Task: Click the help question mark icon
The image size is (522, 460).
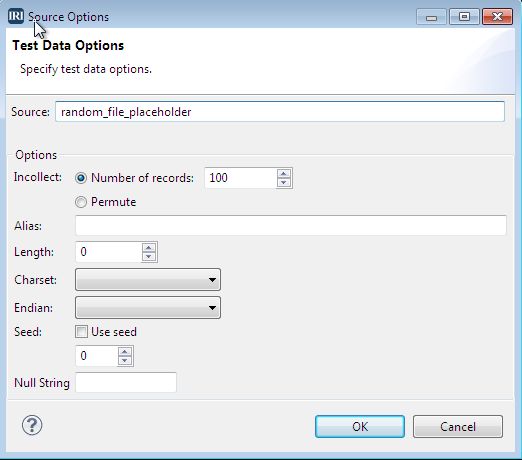Action: coord(32,425)
